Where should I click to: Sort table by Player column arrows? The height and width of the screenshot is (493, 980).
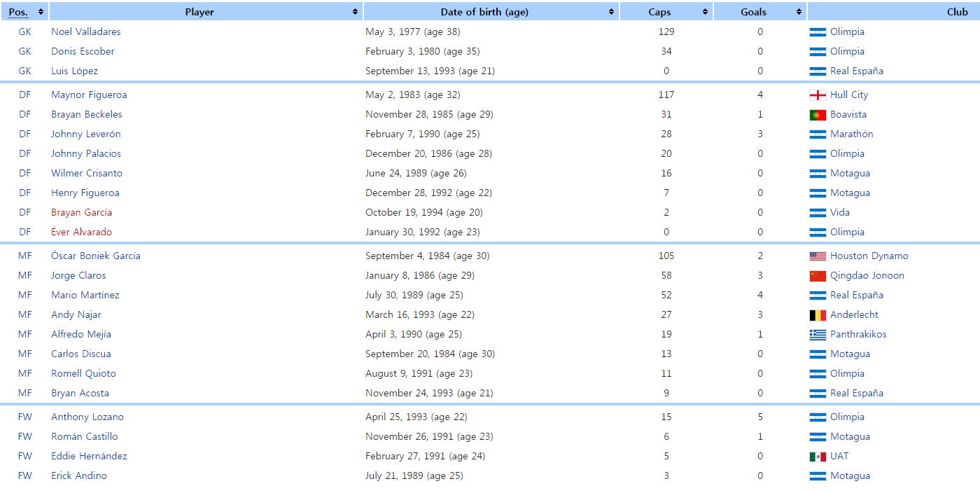pos(356,12)
